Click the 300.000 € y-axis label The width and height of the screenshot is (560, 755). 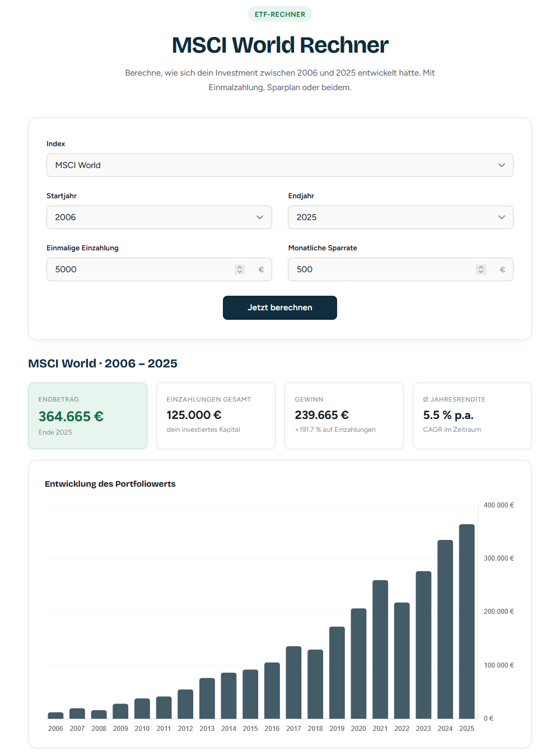tap(498, 558)
